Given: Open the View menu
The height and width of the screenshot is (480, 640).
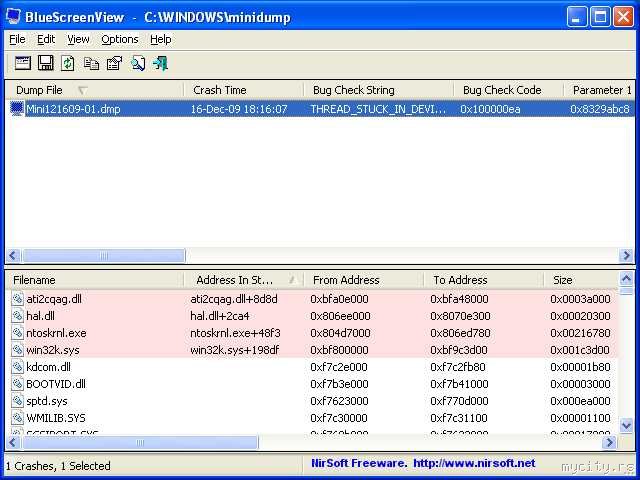Looking at the screenshot, I should tap(78, 39).
